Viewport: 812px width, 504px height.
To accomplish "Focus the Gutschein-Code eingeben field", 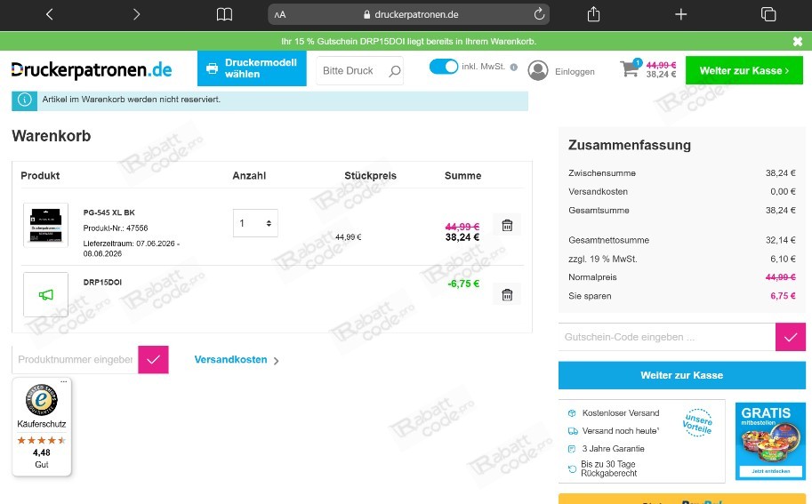I will pyautogui.click(x=666, y=337).
